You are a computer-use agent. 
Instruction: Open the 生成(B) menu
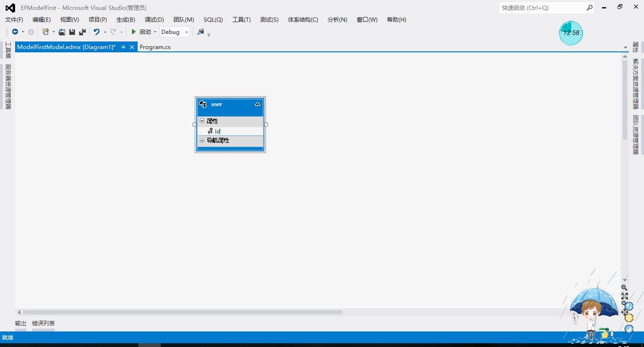pyautogui.click(x=126, y=19)
